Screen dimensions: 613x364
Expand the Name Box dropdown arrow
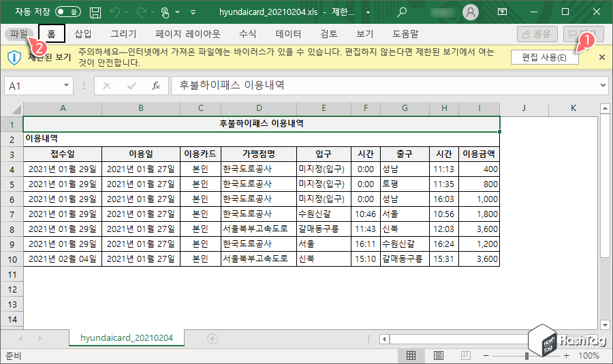point(67,86)
